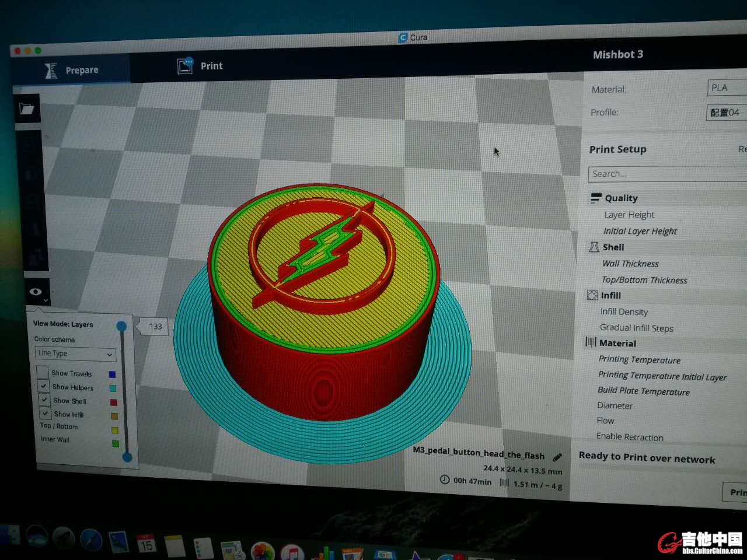747x560 pixels.
Task: Open the Calendar app showing 15
Action: coord(146,544)
